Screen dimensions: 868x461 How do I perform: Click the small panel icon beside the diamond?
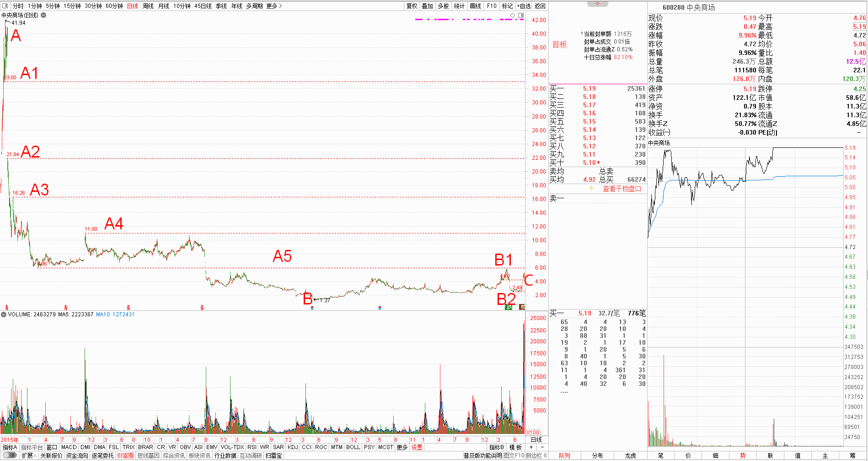tap(521, 15)
